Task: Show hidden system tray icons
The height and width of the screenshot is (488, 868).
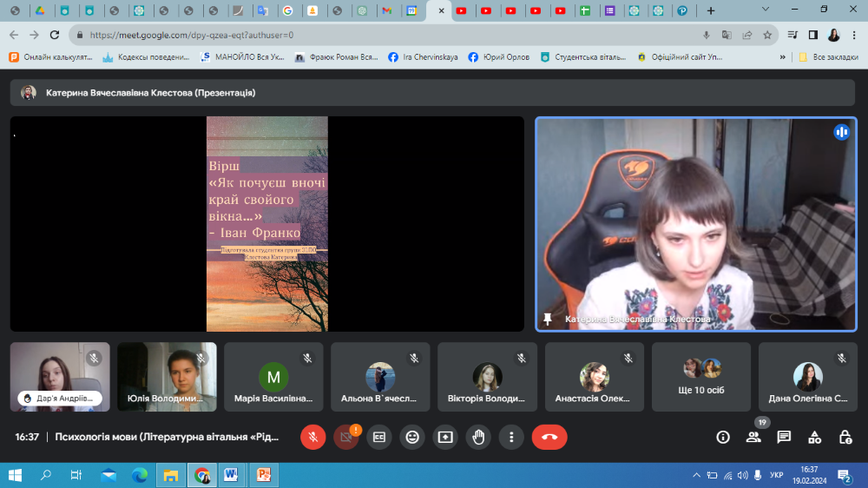Action: (x=696, y=475)
